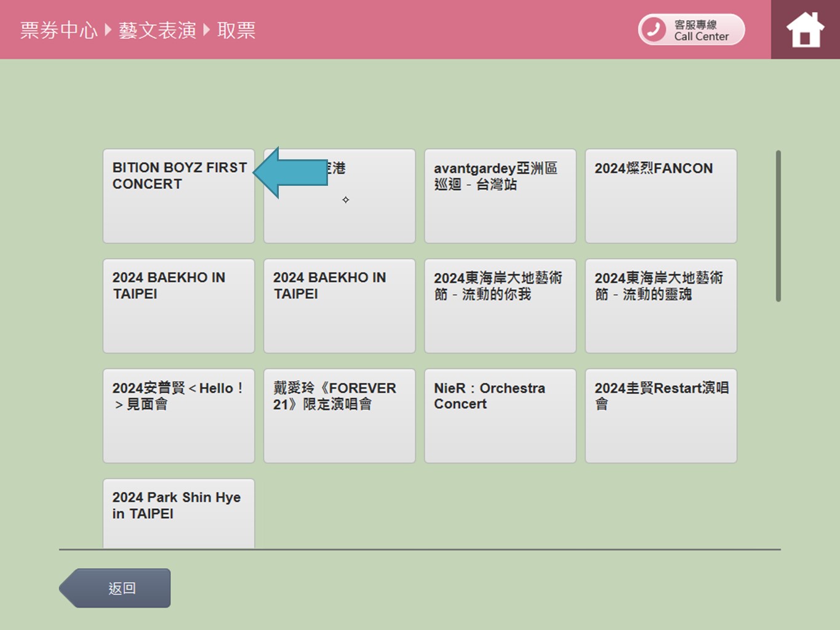Open NieR: Orchestra Concert tile
840x630 pixels.
(x=500, y=415)
